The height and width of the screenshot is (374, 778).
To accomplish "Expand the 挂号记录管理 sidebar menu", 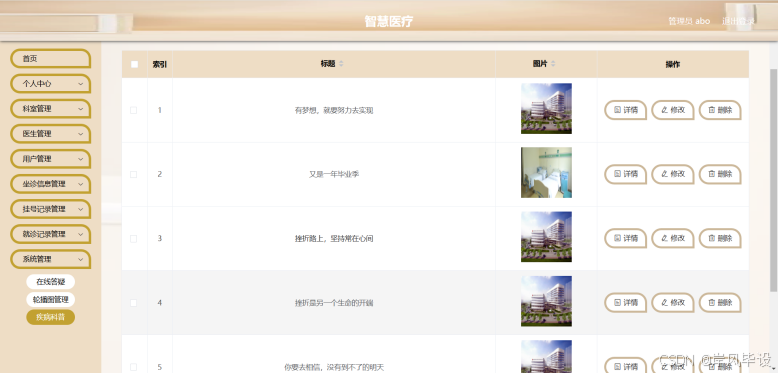I will pyautogui.click(x=51, y=209).
